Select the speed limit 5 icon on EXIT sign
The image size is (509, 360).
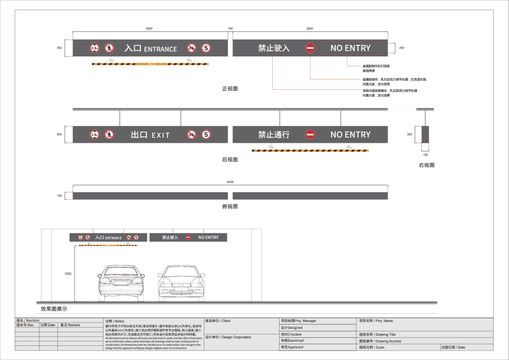coord(206,135)
